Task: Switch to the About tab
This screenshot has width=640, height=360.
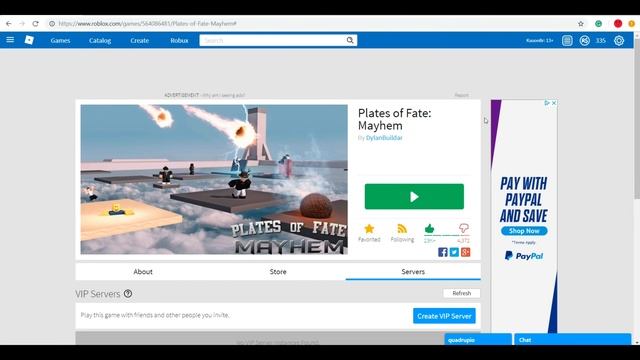Action: point(143,271)
